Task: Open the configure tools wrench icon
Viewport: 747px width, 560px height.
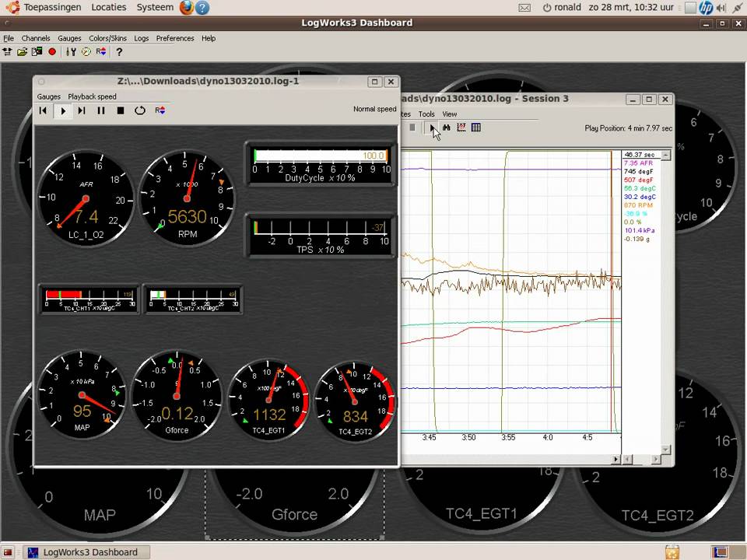Action: [x=71, y=51]
